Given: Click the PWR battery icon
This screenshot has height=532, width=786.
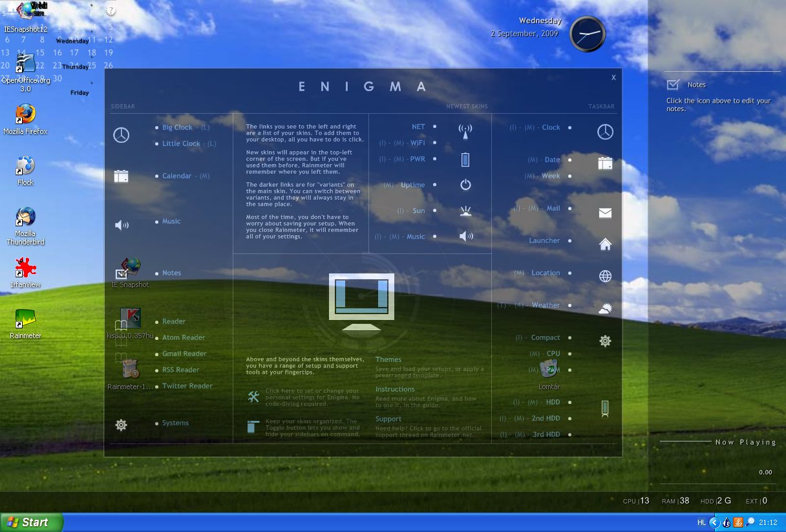Looking at the screenshot, I should coord(465,159).
